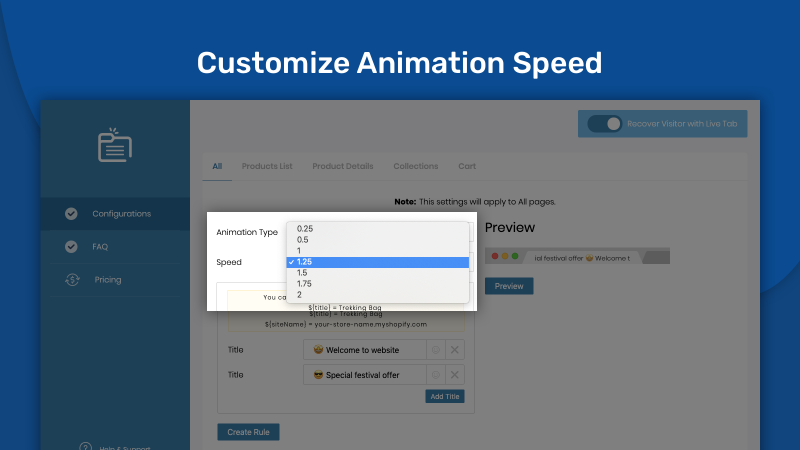
Task: Click the Configurations checkmark icon in sidebar
Action: coord(71,214)
